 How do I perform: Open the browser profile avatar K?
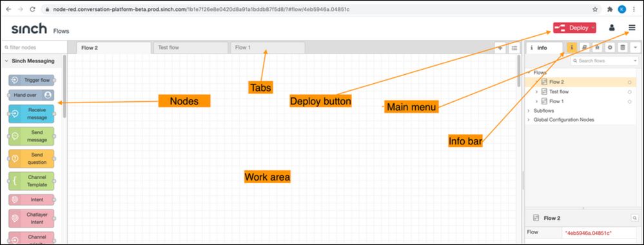622,8
